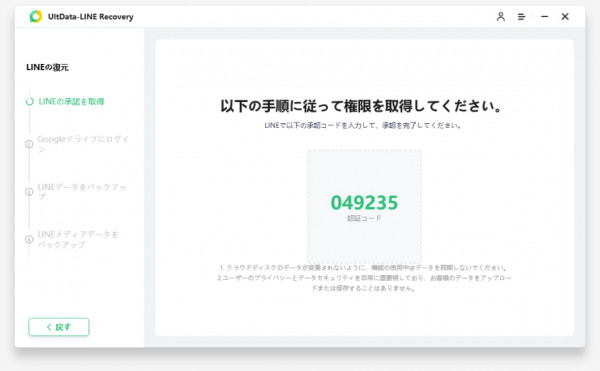
Task: Click the dashed code box area
Action: click(x=364, y=206)
